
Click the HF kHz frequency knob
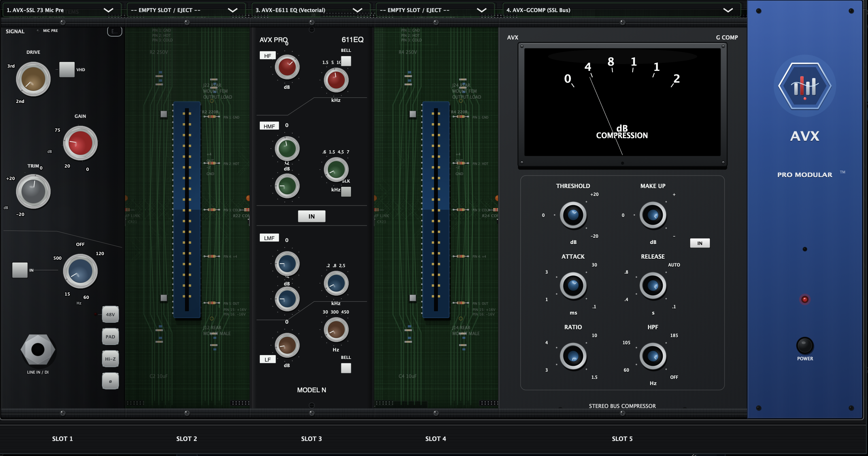point(336,80)
